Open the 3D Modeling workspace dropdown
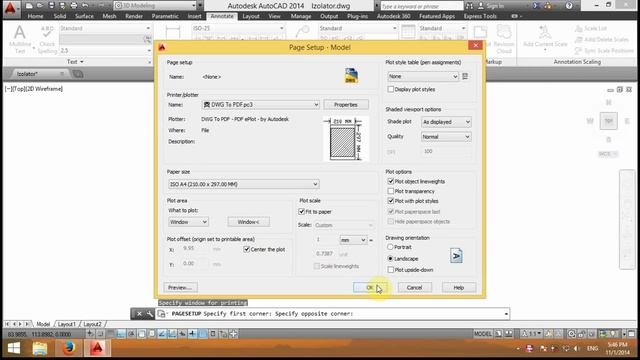This screenshot has width=640, height=360. point(155,6)
